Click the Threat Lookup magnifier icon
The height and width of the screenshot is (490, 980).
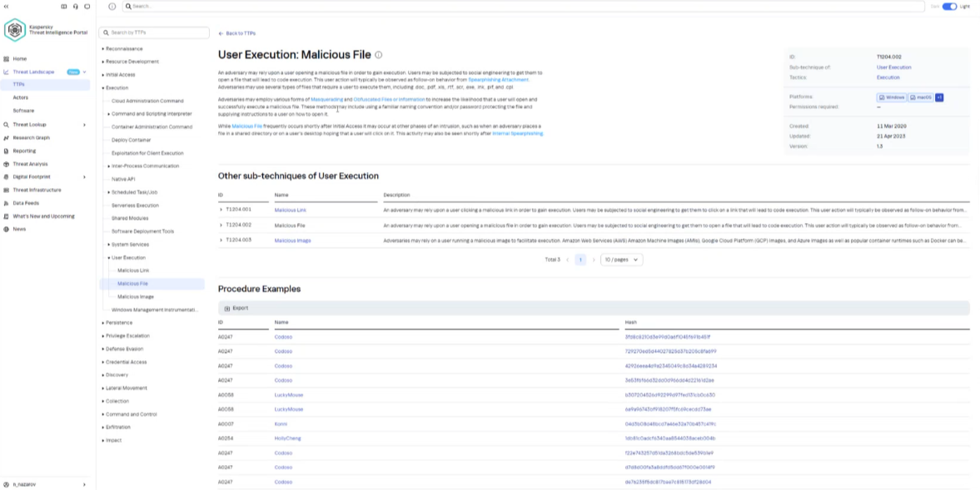click(7, 125)
